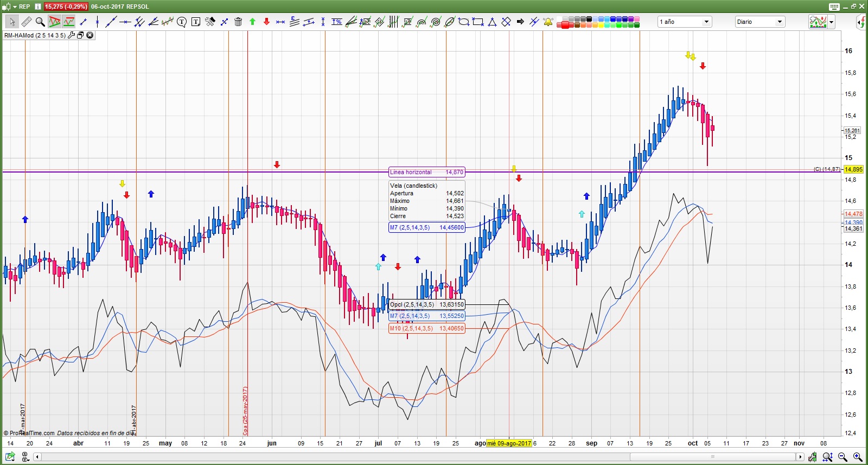This screenshot has height=465, width=868.
Task: Select the black right arrow tool
Action: tap(520, 22)
